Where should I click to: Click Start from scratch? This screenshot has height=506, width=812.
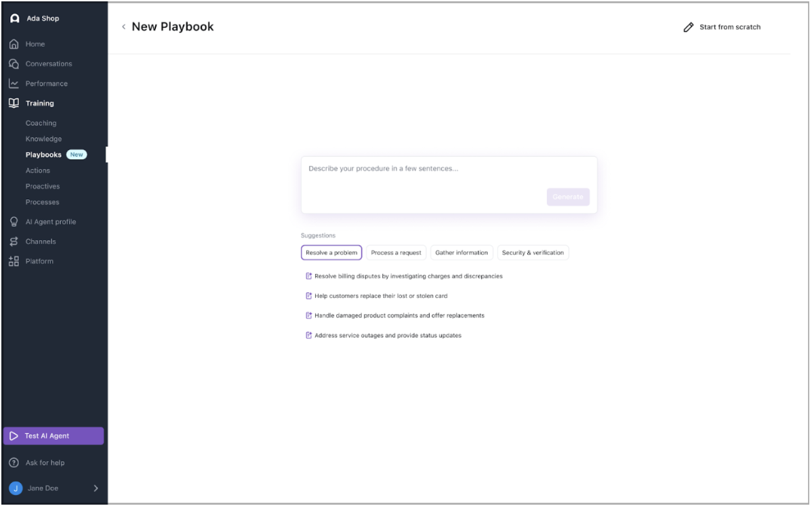tap(730, 27)
